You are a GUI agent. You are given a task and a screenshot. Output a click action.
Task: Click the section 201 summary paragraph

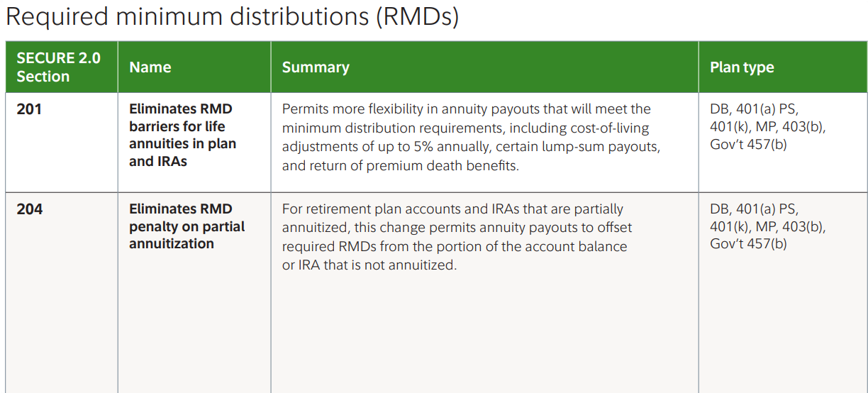(472, 138)
